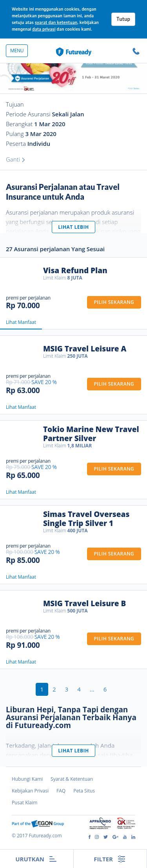Choose Pilih Sekarang for Tokio Marine Silver
Viewport: 147px width, 868px height.
click(114, 469)
